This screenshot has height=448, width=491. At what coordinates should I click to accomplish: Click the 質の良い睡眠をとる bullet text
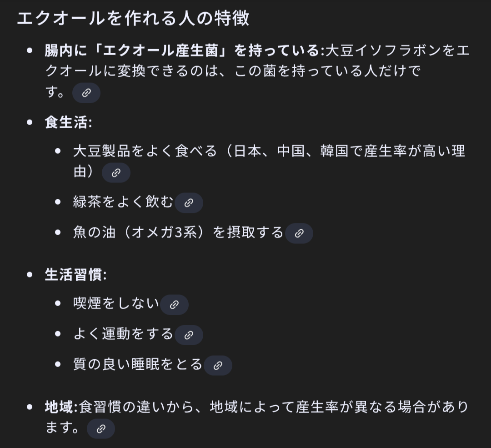(x=137, y=365)
